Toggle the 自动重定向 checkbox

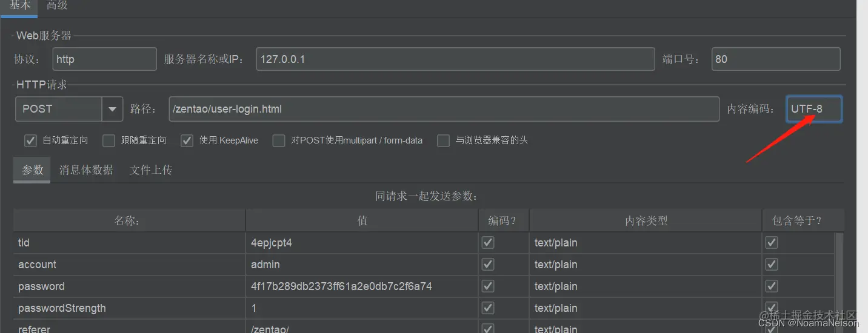pyautogui.click(x=30, y=140)
